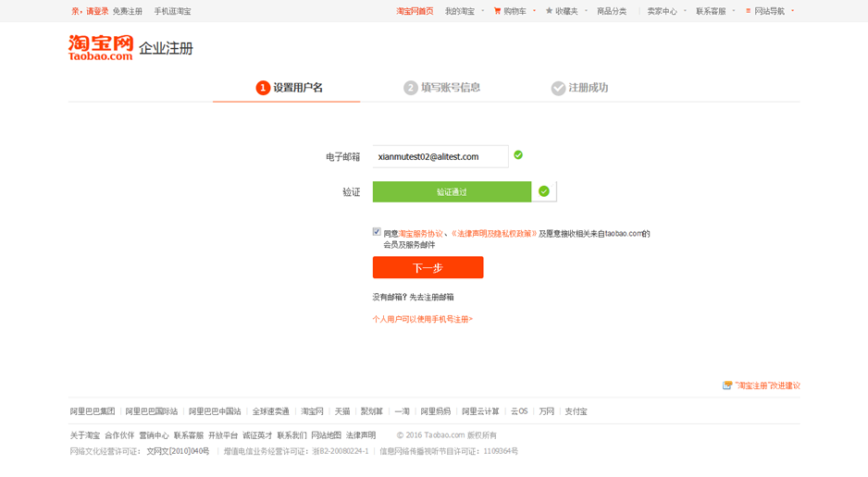Click step 2 circle icon 填写账号信息
Viewport: 868px width, 477px height.
(x=411, y=88)
